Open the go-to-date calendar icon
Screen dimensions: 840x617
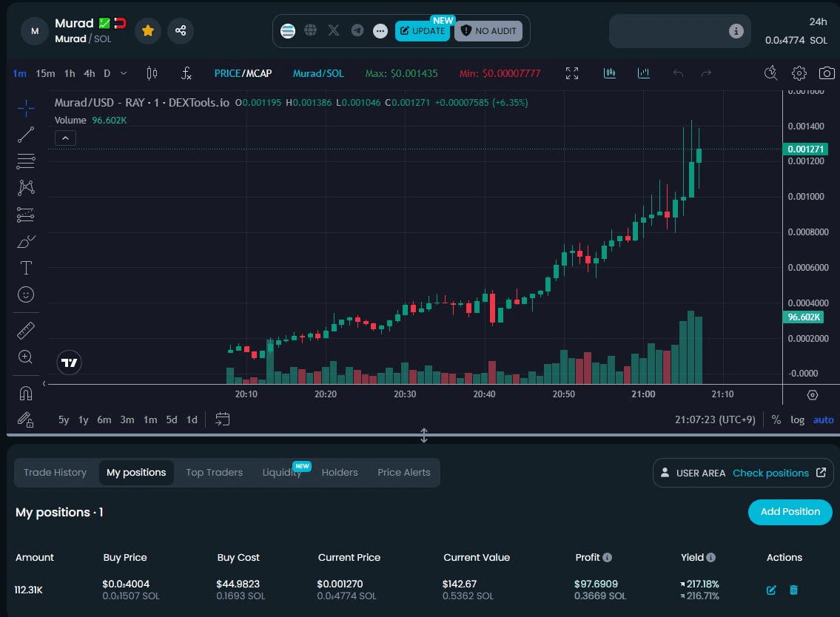[x=222, y=419]
